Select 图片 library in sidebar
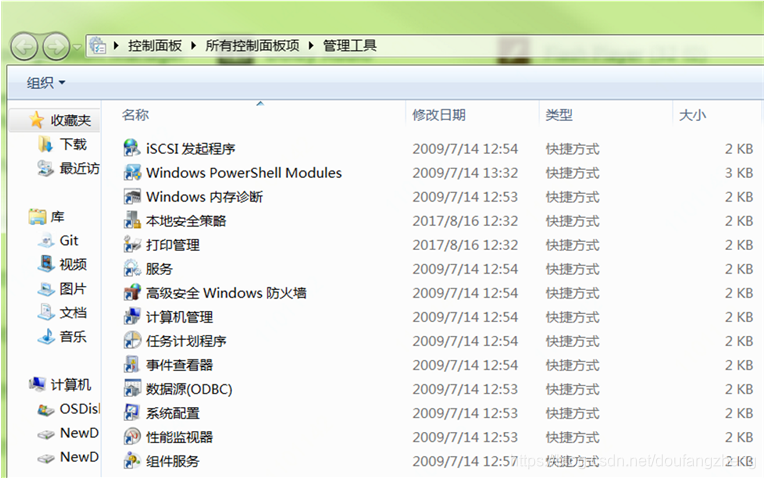Screen dimensions: 765x479 tap(73, 289)
